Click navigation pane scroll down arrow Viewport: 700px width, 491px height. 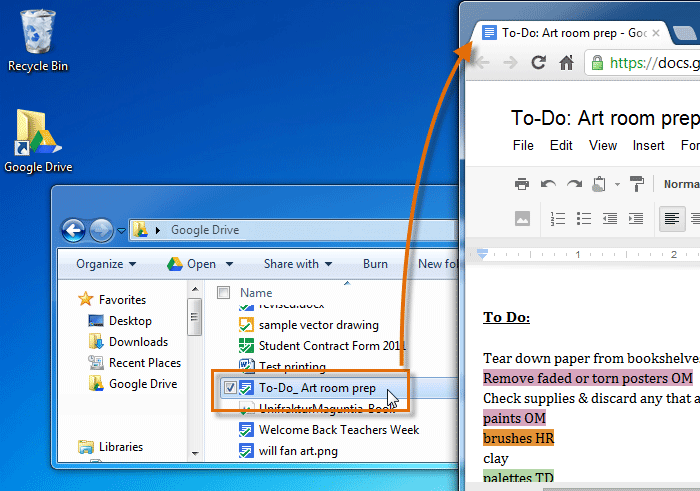tap(195, 453)
